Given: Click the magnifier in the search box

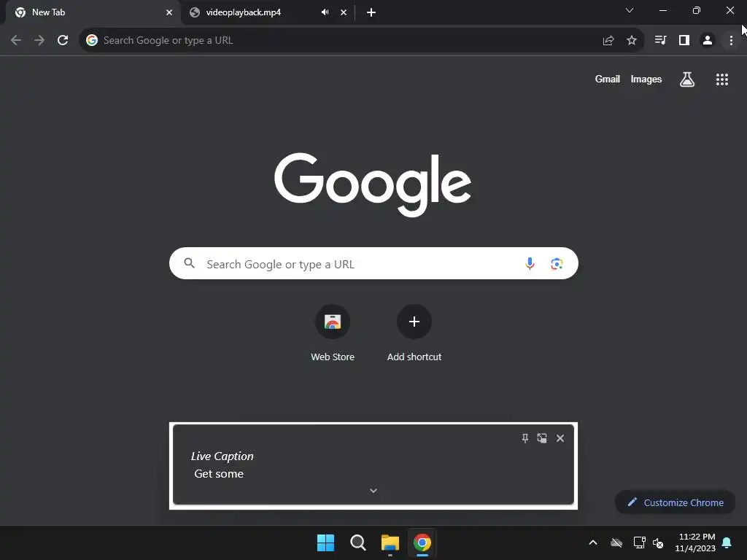Looking at the screenshot, I should (x=189, y=263).
